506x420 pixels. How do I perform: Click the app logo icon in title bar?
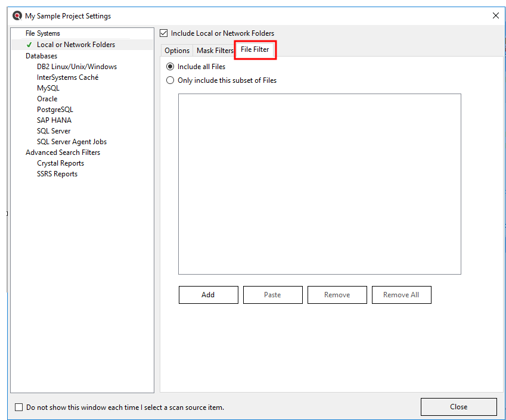coord(17,16)
